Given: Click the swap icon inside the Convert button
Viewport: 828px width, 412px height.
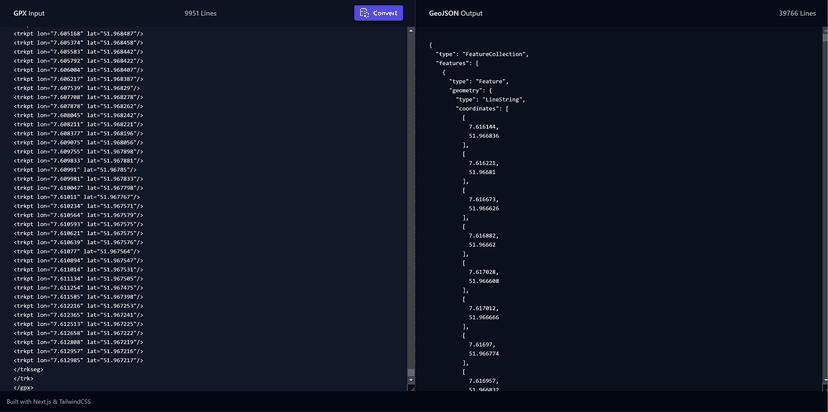Looking at the screenshot, I should click(x=364, y=13).
